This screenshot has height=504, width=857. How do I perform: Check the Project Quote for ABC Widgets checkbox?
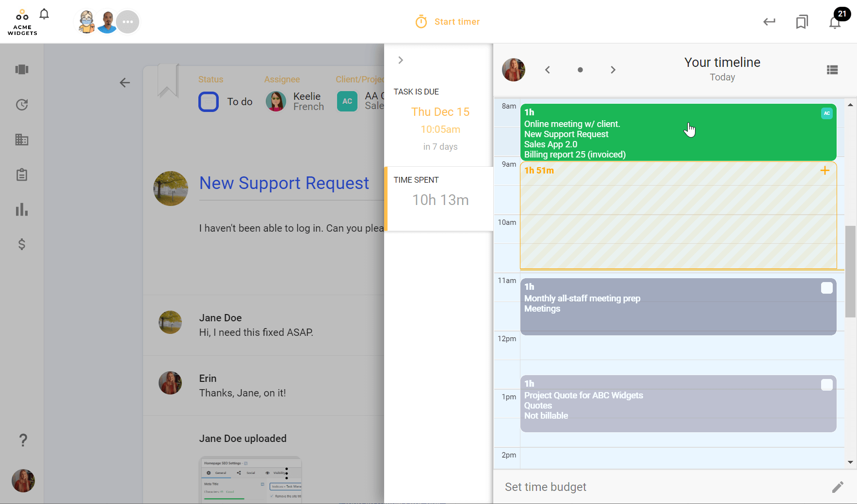827,385
